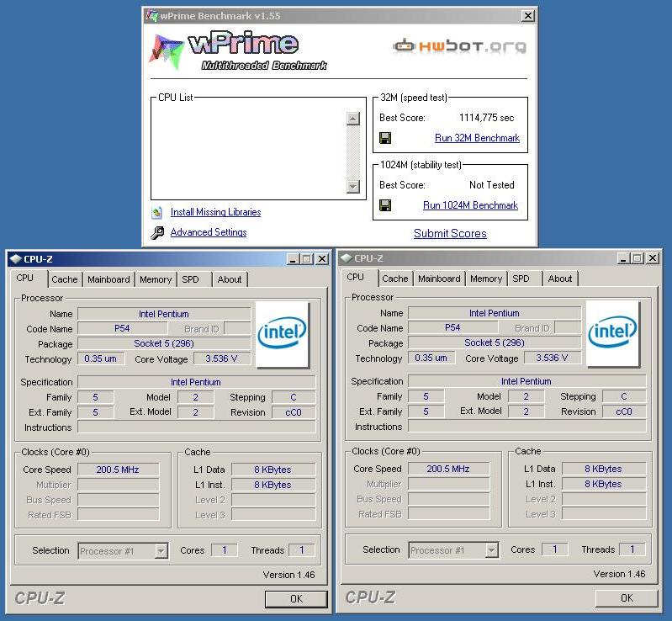Open the Memory tab in the left CPU-Z window
Screen dimensions: 672x621
[x=155, y=279]
